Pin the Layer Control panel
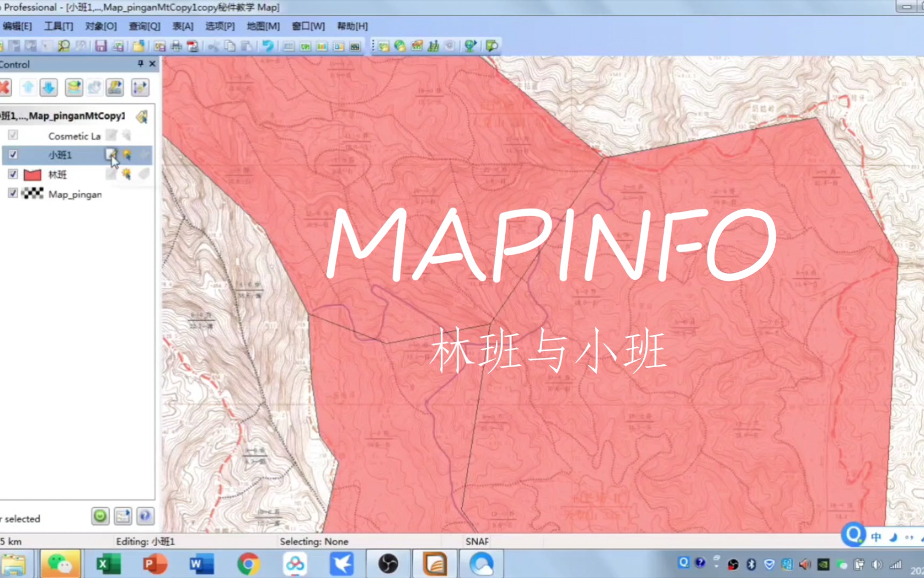924x578 pixels. pos(141,64)
